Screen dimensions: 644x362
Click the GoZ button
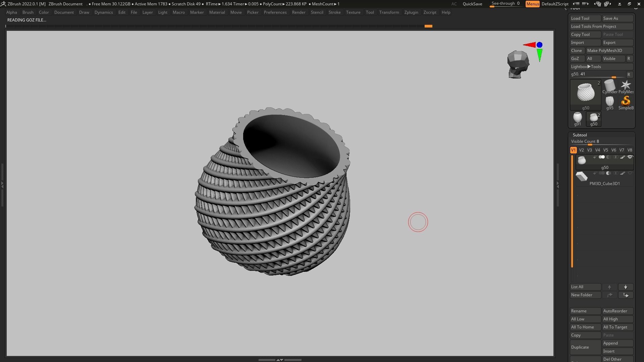[x=577, y=59]
